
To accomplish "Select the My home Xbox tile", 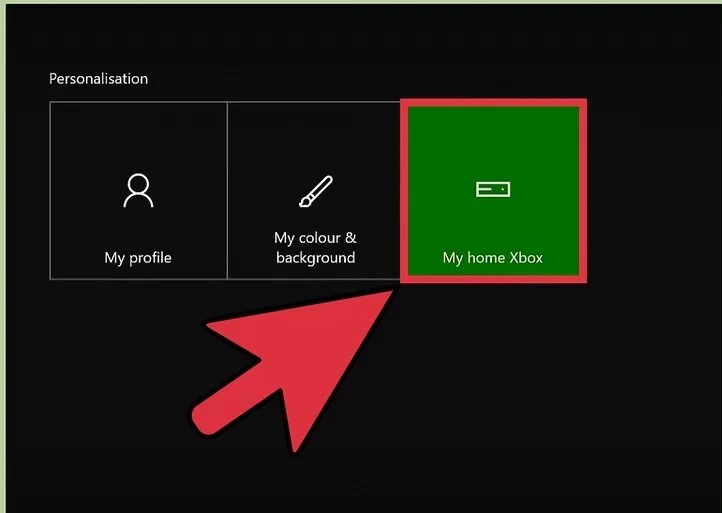I will (493, 191).
